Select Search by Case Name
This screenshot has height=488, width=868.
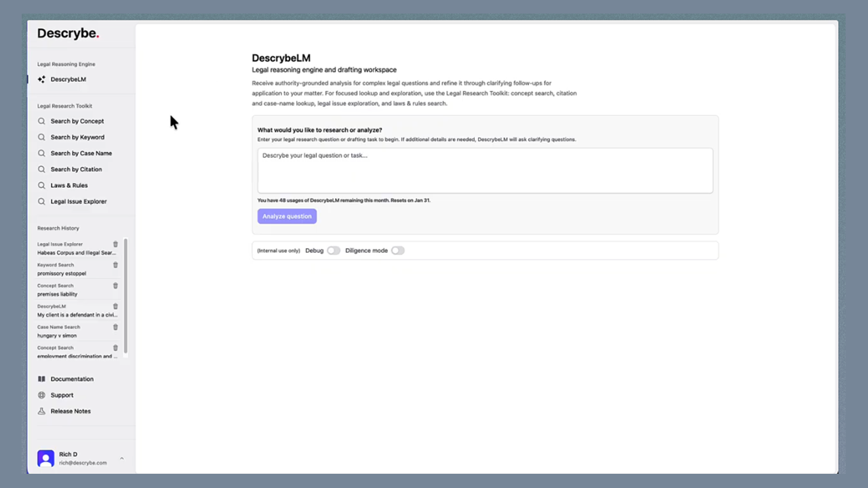tap(81, 153)
